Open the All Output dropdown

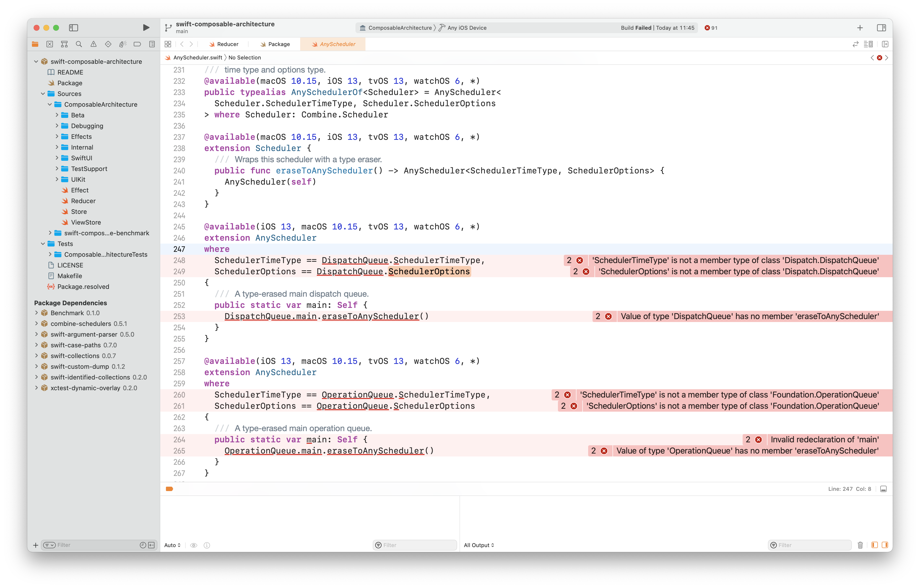pyautogui.click(x=479, y=545)
